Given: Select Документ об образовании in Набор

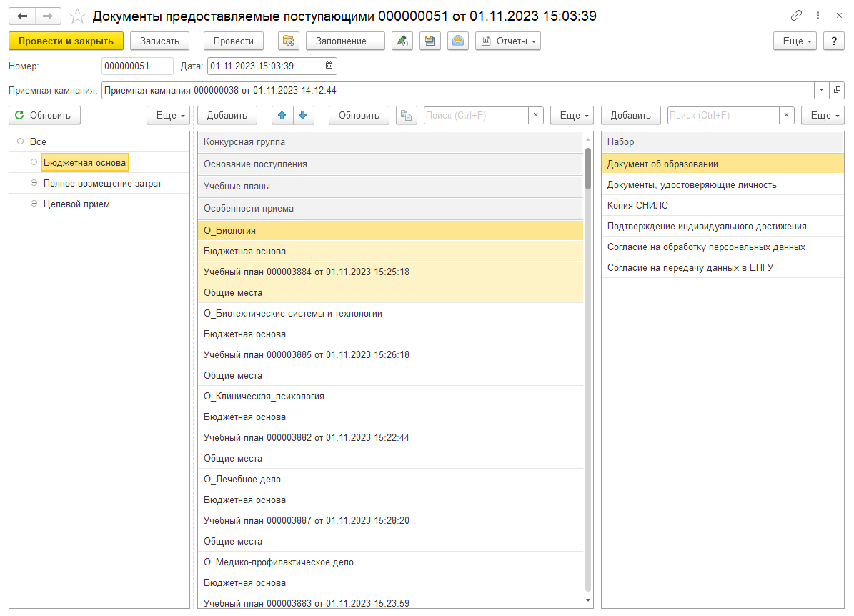Looking at the screenshot, I should click(x=723, y=164).
